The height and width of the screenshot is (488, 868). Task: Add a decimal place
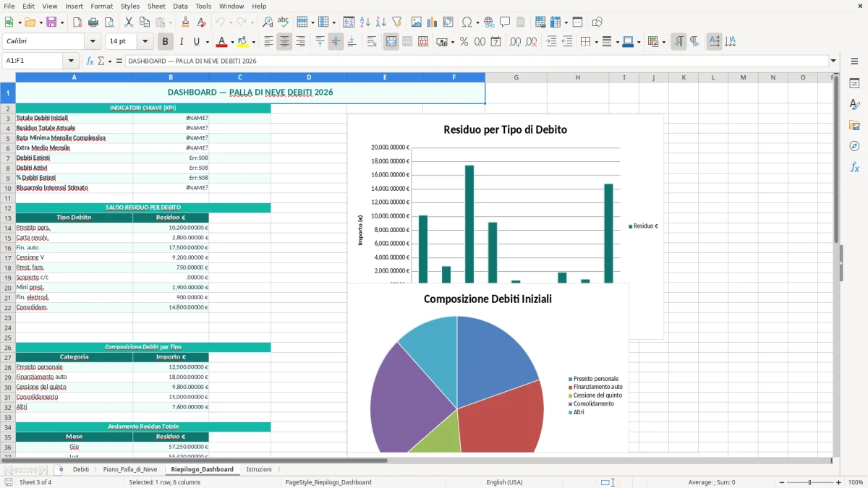[515, 42]
